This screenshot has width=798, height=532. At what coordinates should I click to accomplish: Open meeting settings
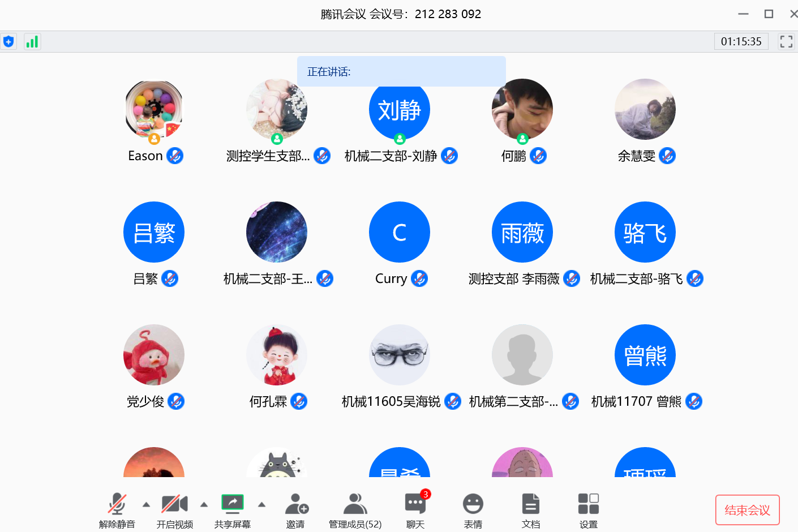coord(589,509)
